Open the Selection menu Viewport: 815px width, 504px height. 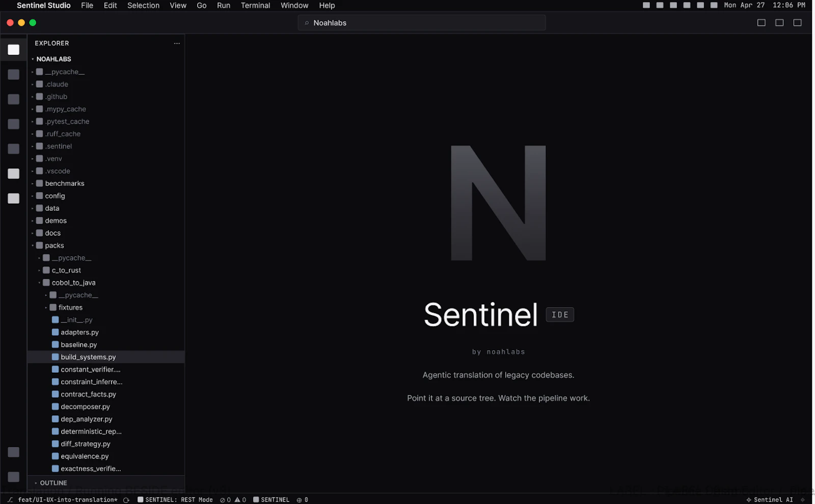(x=144, y=6)
